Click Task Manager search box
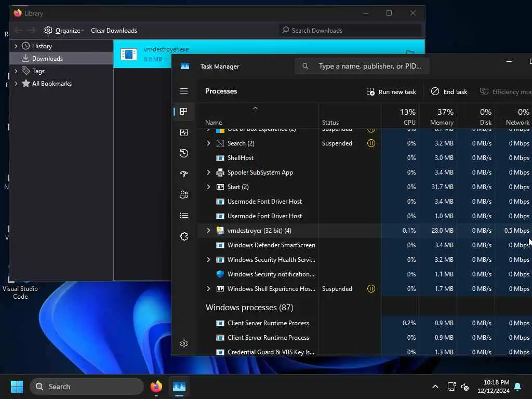532x399 pixels. (362, 66)
